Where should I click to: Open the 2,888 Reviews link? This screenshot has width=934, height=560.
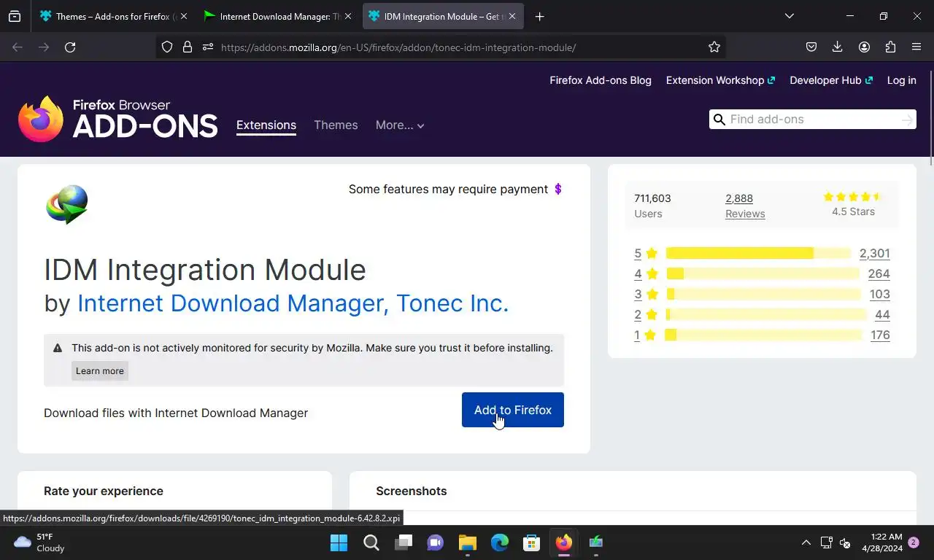[745, 206]
